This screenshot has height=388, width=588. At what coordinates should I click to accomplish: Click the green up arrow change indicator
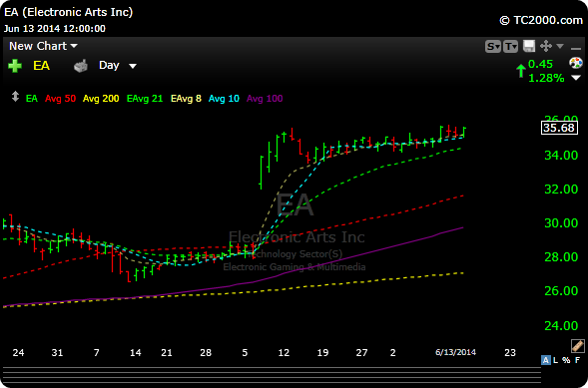520,71
